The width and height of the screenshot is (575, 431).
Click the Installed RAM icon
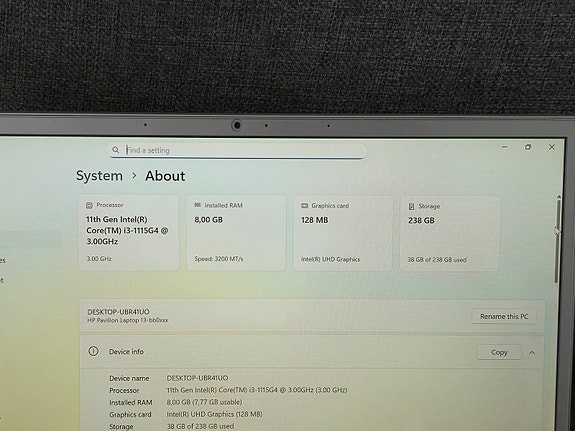click(198, 205)
